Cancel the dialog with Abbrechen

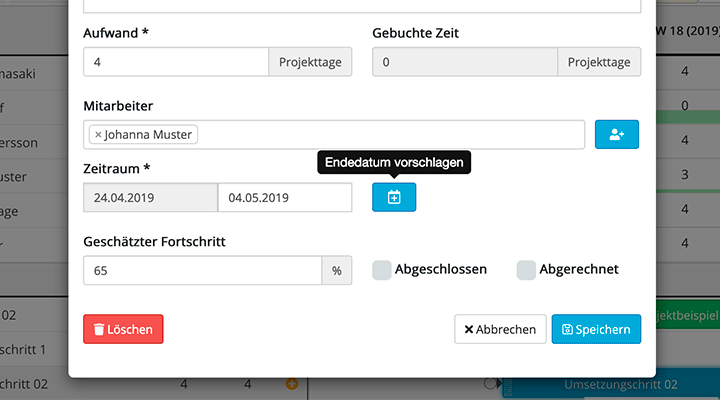500,329
